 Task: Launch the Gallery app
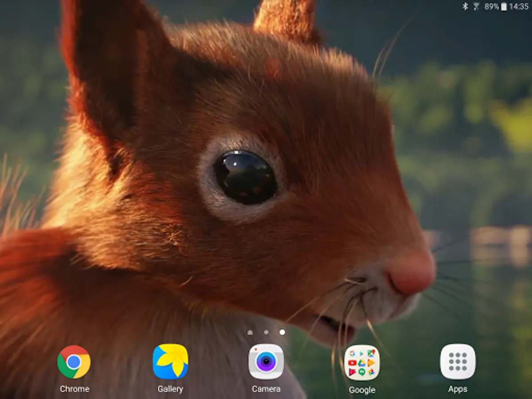170,362
